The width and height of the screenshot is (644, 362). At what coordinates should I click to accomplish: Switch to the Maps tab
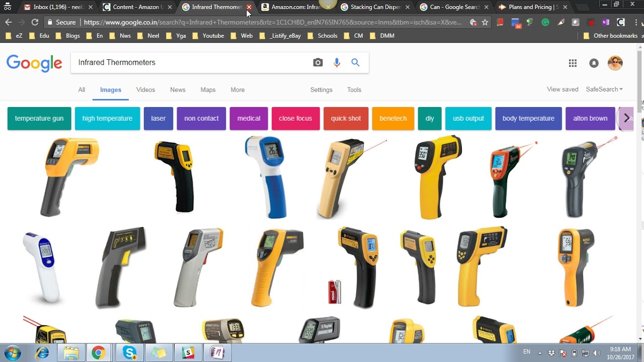point(208,89)
